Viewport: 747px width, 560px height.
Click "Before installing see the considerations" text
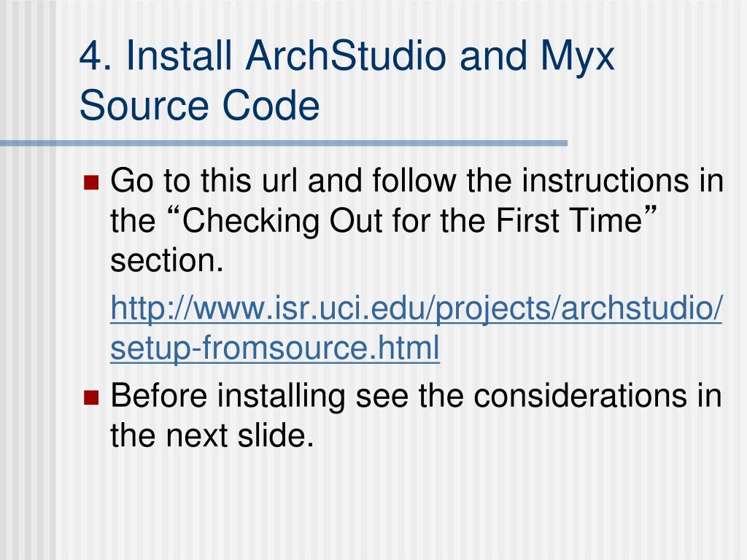pos(399,396)
